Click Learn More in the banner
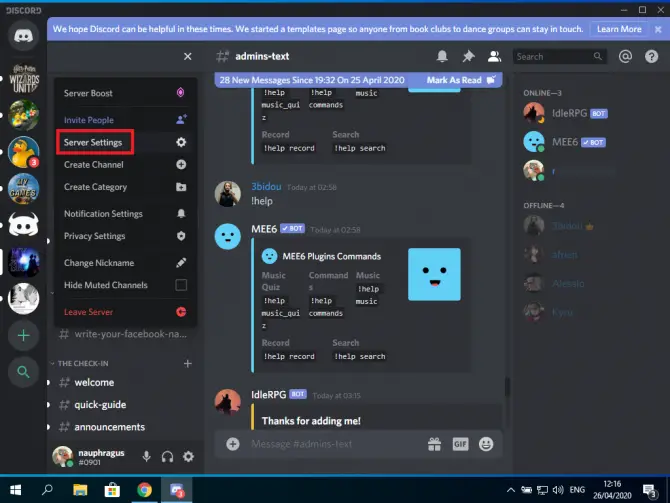Screen dimensions: 670x503 click(619, 29)
